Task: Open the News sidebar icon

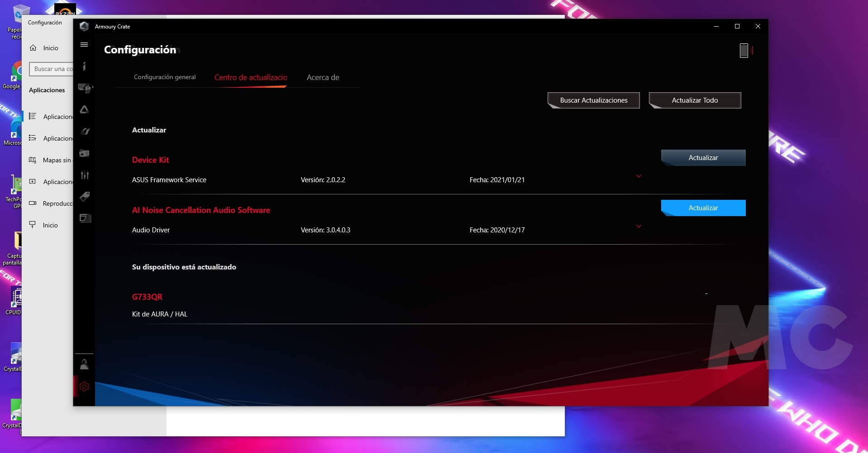Action: (x=85, y=218)
